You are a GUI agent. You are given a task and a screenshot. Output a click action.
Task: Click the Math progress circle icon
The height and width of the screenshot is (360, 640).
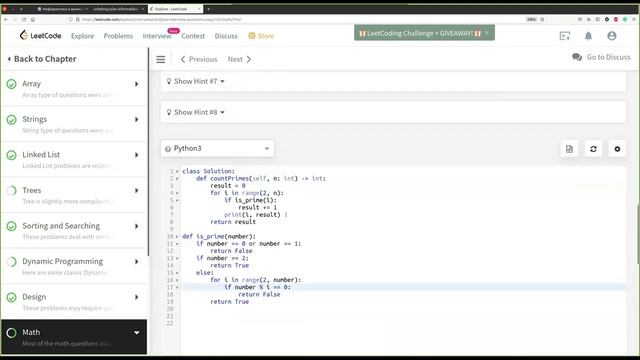pos(11,333)
